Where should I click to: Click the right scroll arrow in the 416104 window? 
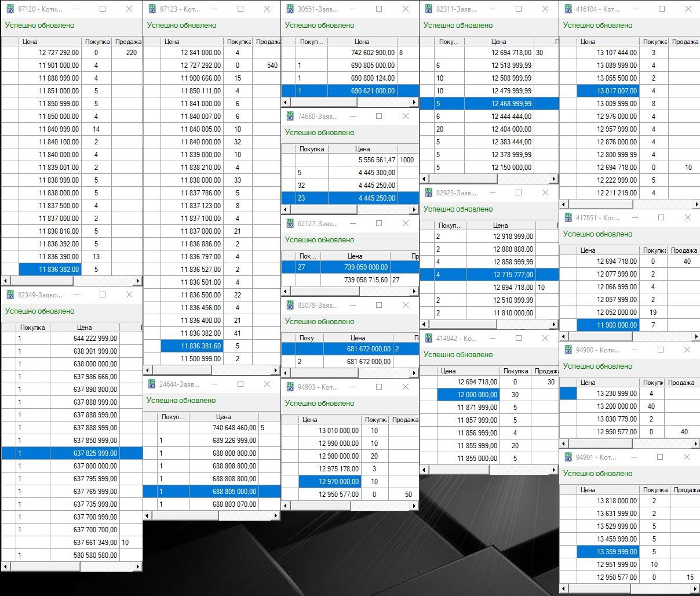(x=696, y=204)
